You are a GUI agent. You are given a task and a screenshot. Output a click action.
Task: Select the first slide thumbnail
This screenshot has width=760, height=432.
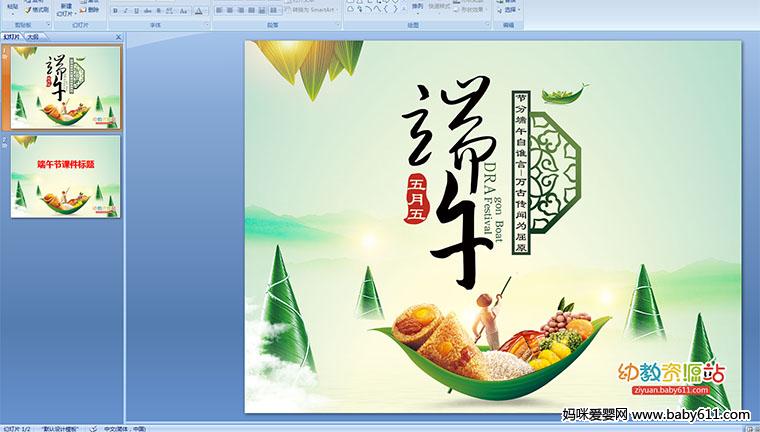[65, 87]
